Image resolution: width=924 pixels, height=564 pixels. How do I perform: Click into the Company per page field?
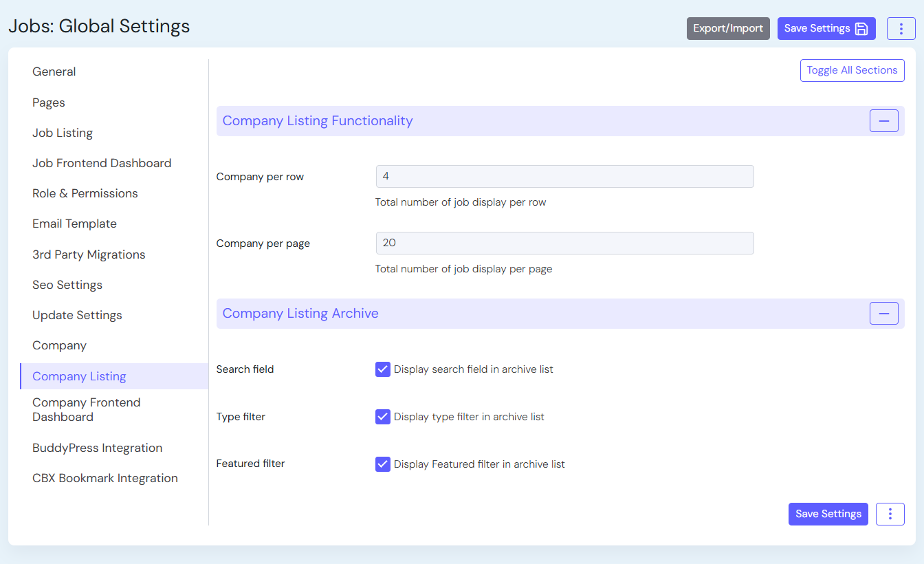click(564, 243)
